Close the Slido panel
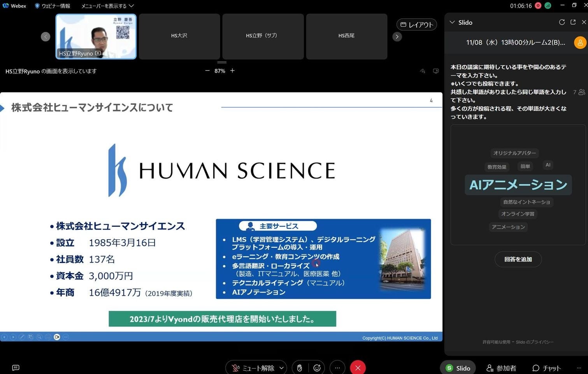588x374 pixels. (584, 22)
